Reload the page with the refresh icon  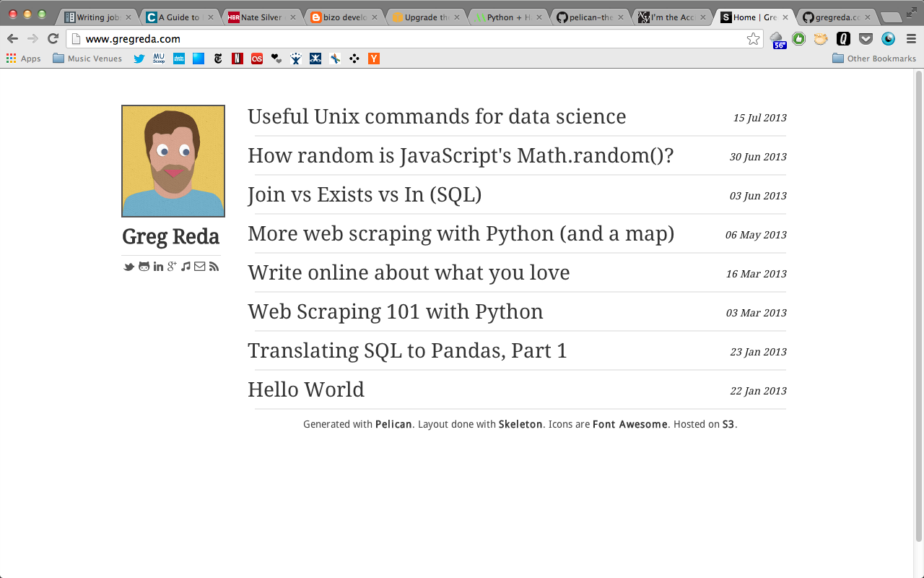point(53,39)
